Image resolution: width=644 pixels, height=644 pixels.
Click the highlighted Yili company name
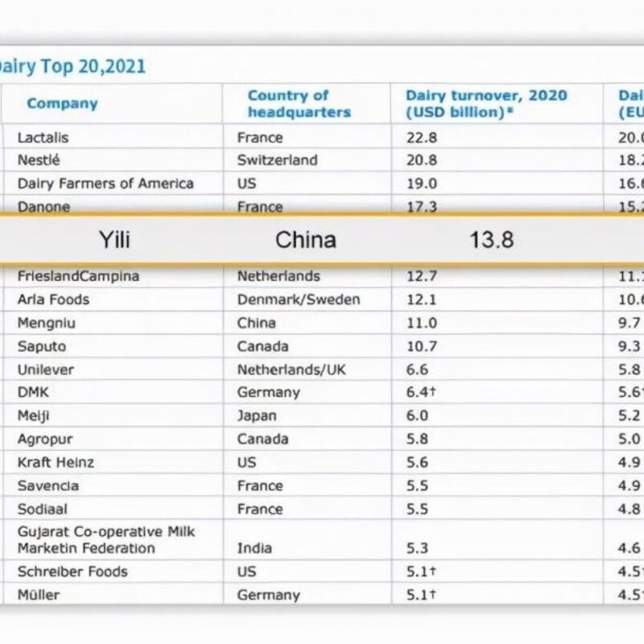click(114, 239)
